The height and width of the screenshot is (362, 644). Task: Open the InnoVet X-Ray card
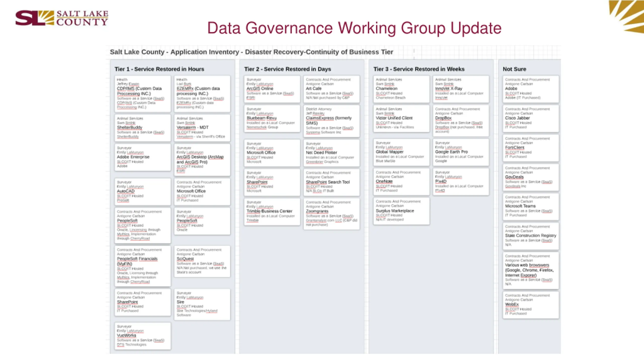461,89
